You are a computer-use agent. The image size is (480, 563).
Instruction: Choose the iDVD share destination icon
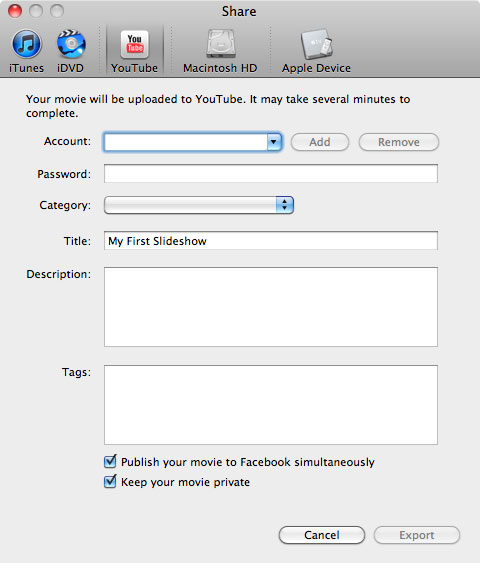71,44
